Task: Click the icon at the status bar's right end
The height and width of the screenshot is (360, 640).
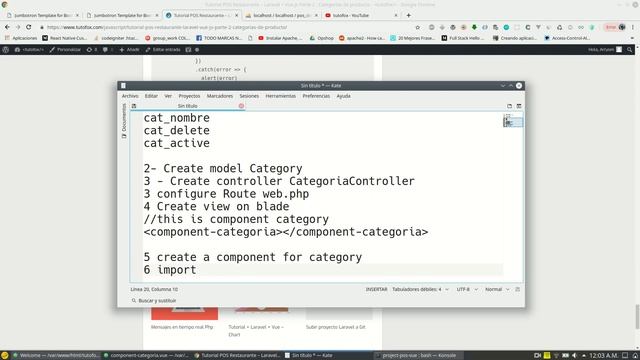Action: [518, 289]
